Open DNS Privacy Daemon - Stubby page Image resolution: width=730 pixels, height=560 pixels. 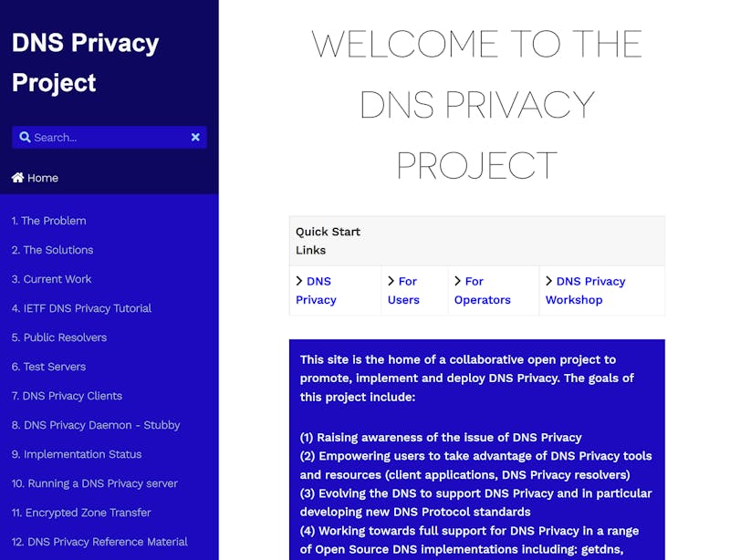(x=96, y=425)
